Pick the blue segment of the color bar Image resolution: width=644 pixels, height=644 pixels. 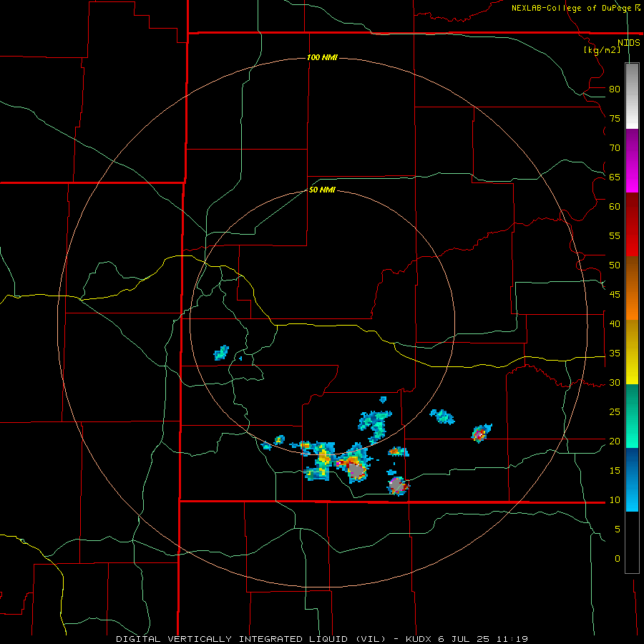tap(632, 479)
